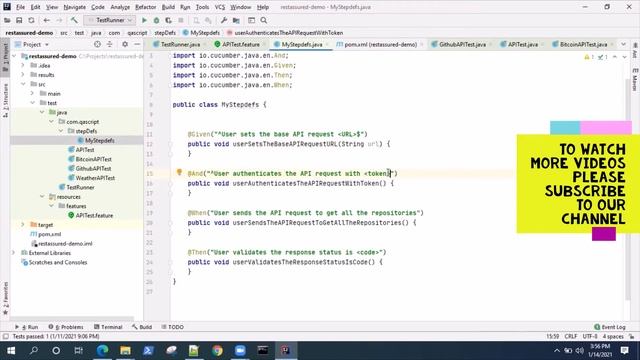Open File Explorer from taskbar

click(x=125, y=350)
